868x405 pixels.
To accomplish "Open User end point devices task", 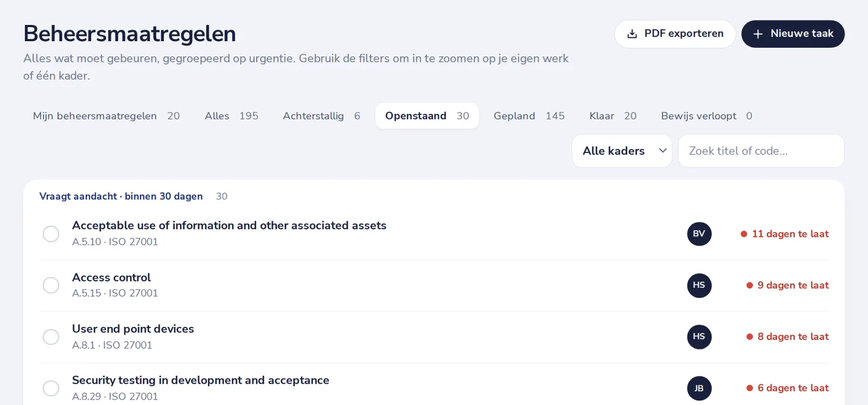I will pyautogui.click(x=133, y=329).
